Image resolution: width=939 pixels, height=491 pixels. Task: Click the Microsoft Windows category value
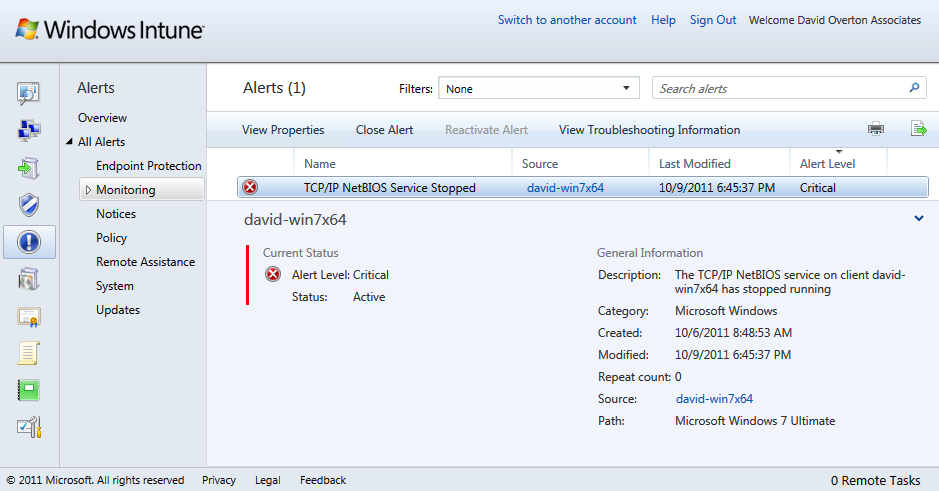click(x=726, y=311)
